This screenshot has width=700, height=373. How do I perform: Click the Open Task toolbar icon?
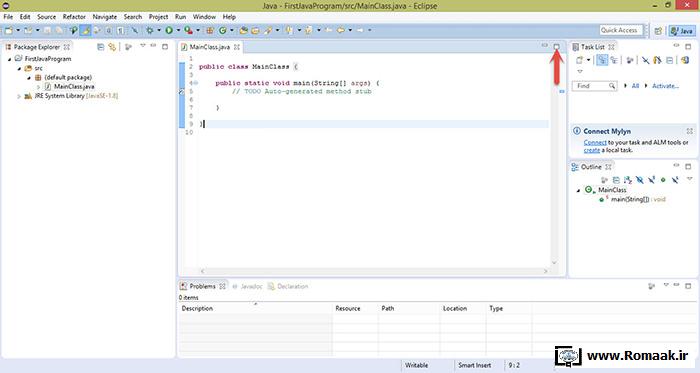click(x=255, y=30)
